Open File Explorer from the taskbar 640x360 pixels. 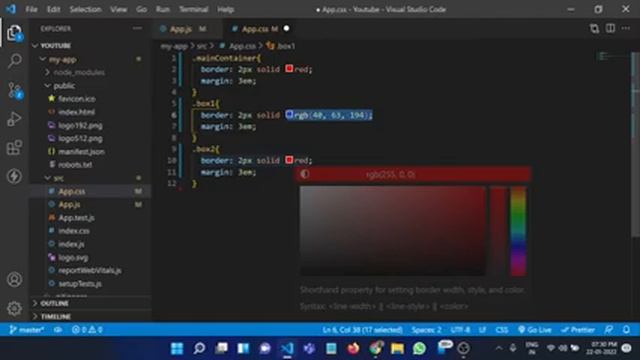397,348
